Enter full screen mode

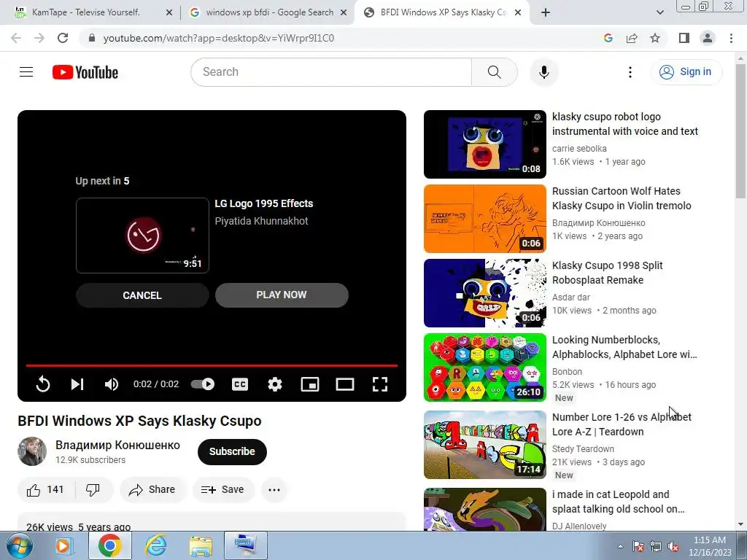(379, 384)
